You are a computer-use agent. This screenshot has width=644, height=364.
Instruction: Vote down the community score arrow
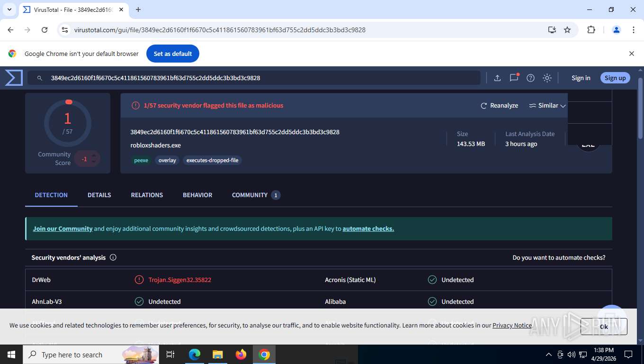tap(94, 162)
